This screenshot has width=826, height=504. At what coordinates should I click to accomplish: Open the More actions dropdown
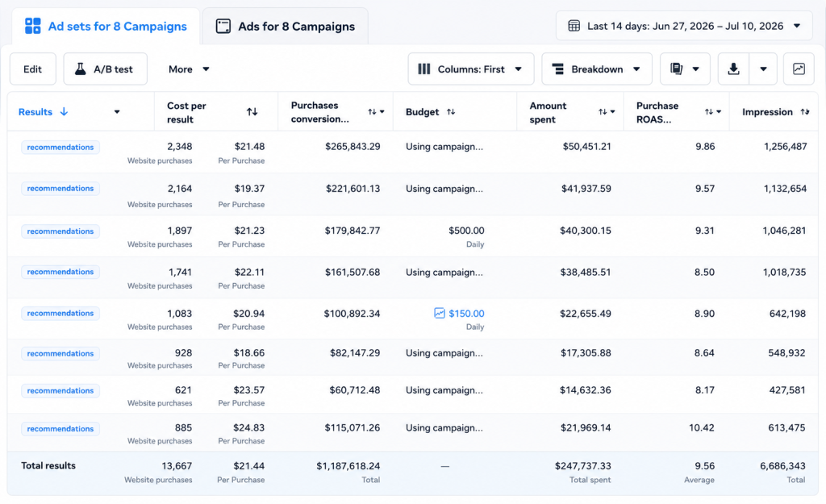(x=189, y=69)
